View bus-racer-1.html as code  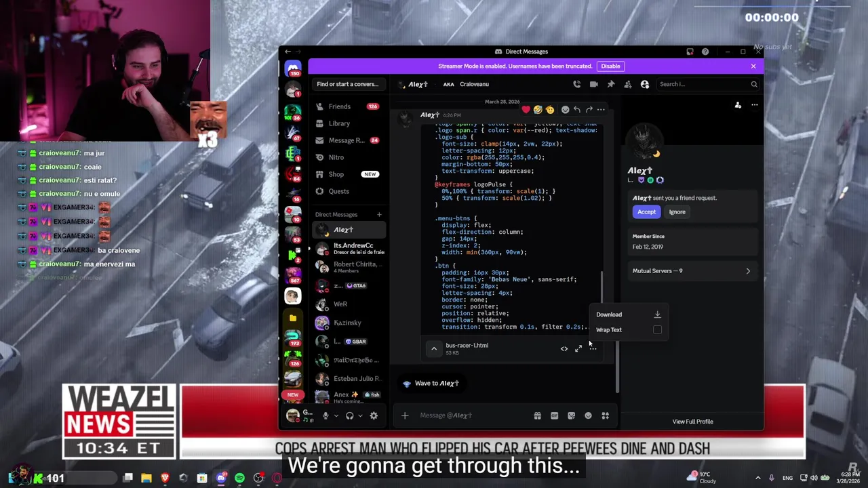click(x=564, y=348)
